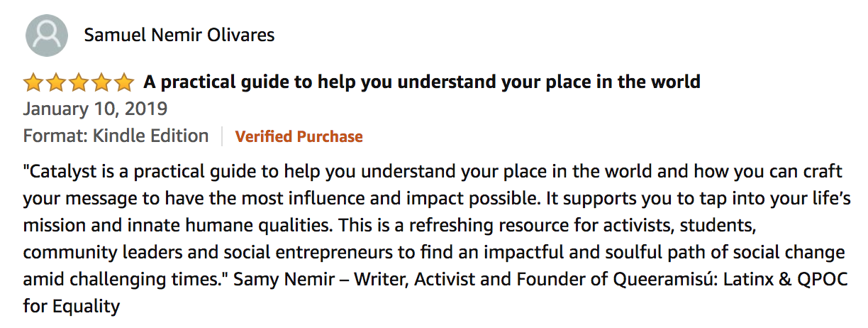The width and height of the screenshot is (868, 328).
Task: Open Samuel Nemir Olivares' profile name
Action: 179,35
